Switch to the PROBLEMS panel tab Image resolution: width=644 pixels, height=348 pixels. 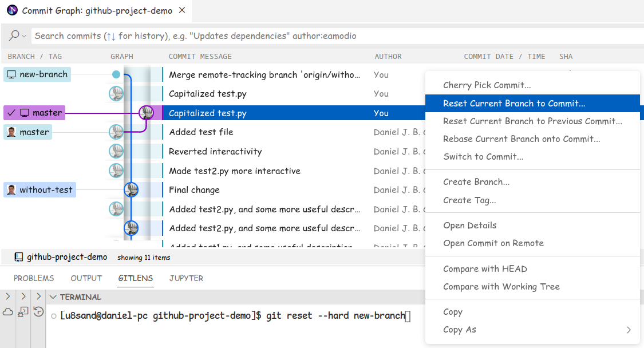[x=34, y=278]
